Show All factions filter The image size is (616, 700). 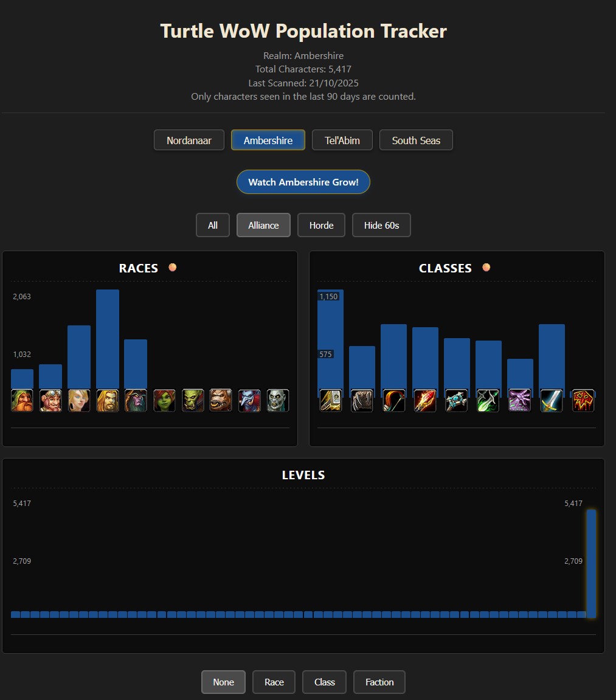tap(213, 225)
